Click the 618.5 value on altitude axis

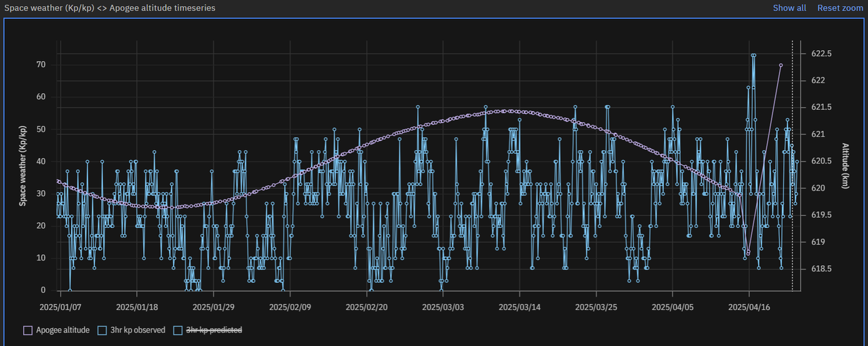[821, 269]
